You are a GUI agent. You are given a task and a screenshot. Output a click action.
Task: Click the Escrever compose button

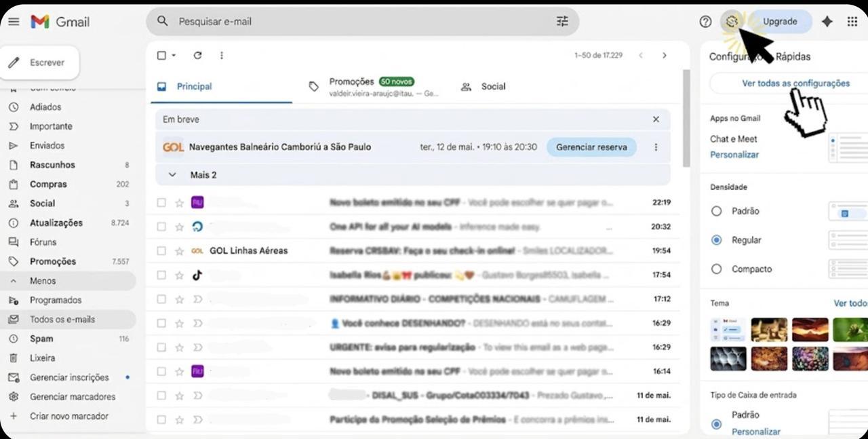[40, 62]
